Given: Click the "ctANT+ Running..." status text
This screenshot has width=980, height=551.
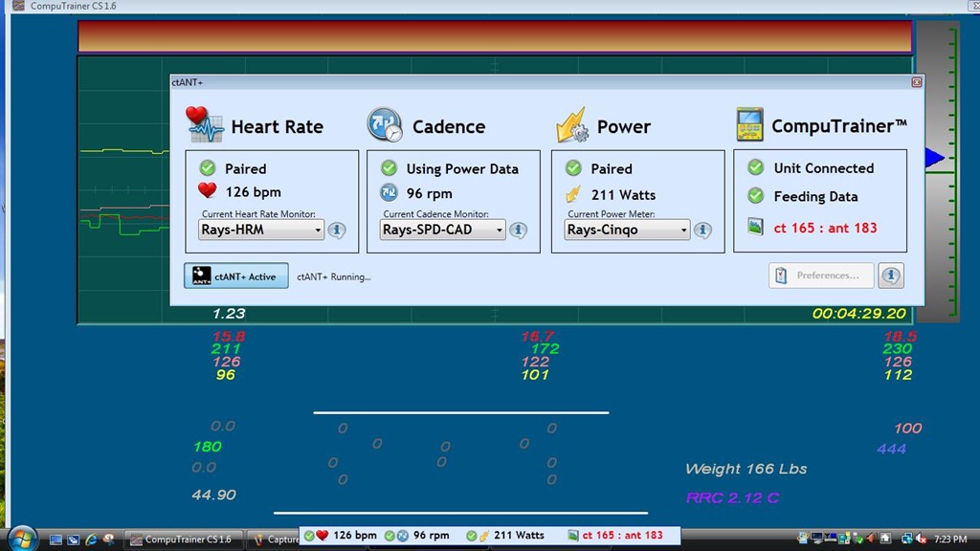Looking at the screenshot, I should point(334,276).
